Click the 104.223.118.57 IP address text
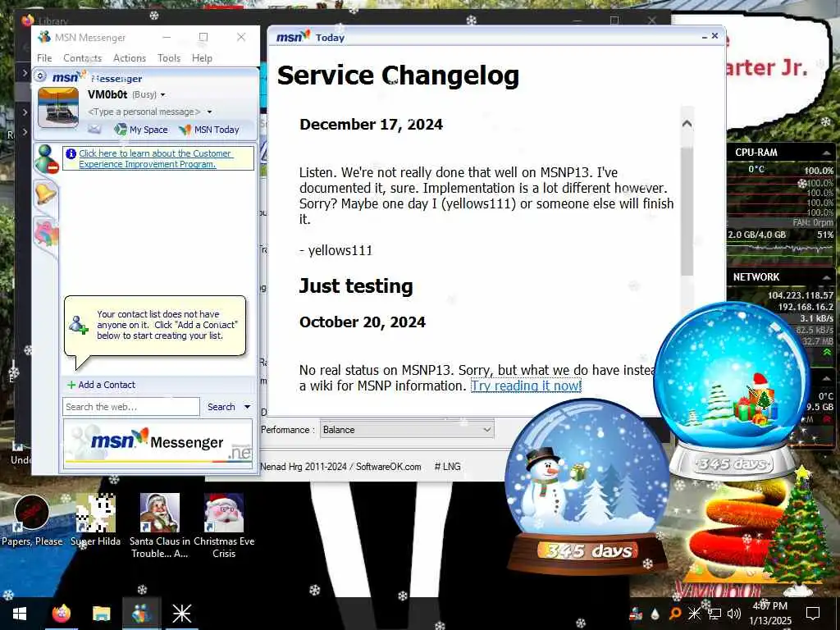This screenshot has width=840, height=630. coord(801,295)
